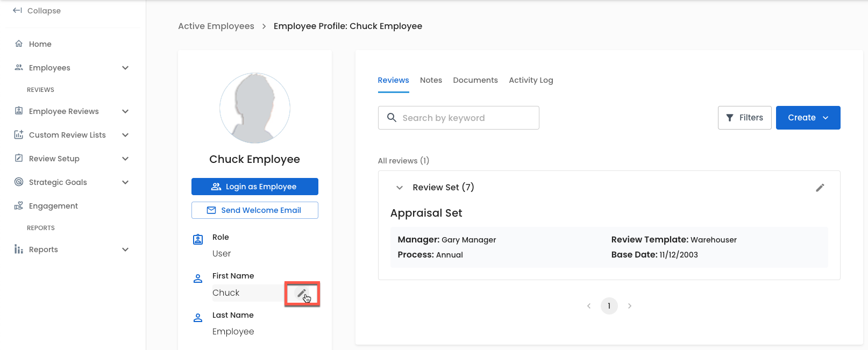Click the envelope icon in Send Welcome Email
Screen dimensions: 868x350
click(x=211, y=210)
